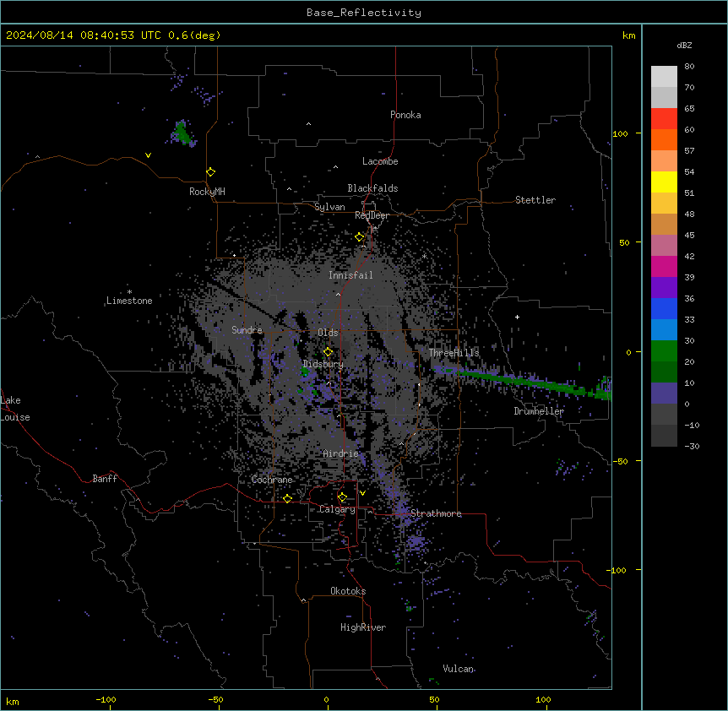728x711 pixels.
Task: Click the yellow V marker west of RockyMH diamond
Action: [148, 155]
